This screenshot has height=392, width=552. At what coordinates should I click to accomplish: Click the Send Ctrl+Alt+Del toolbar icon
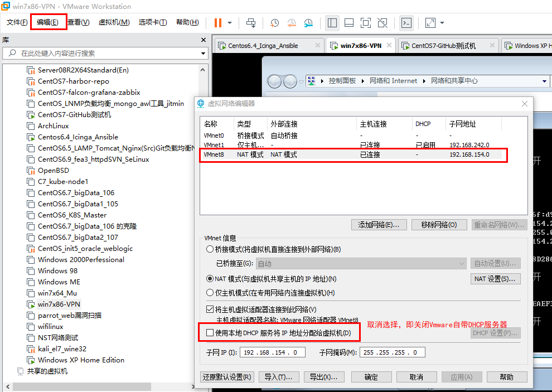click(251, 23)
